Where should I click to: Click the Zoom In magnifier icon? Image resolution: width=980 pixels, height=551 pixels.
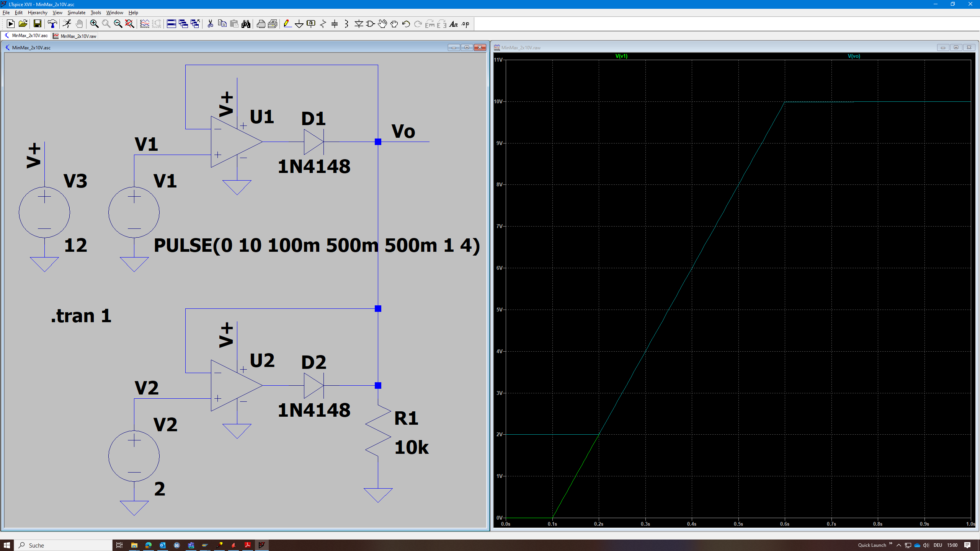(x=94, y=24)
